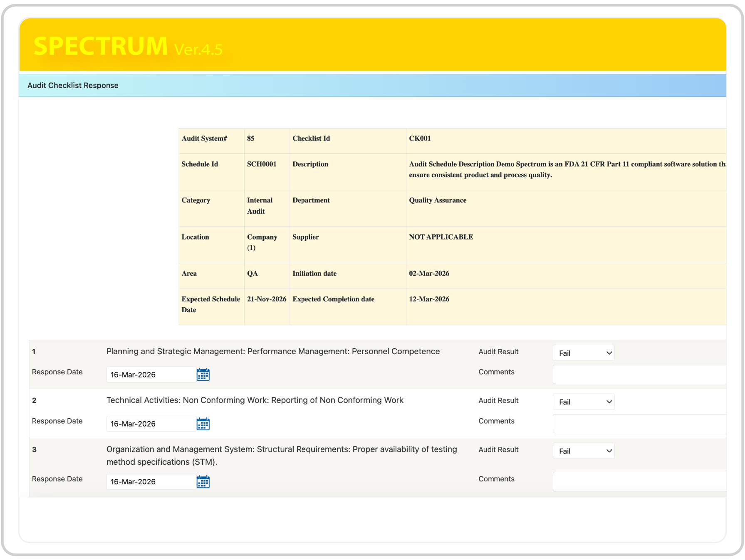
Task: Click the Ver.4.5 version label
Action: click(198, 49)
